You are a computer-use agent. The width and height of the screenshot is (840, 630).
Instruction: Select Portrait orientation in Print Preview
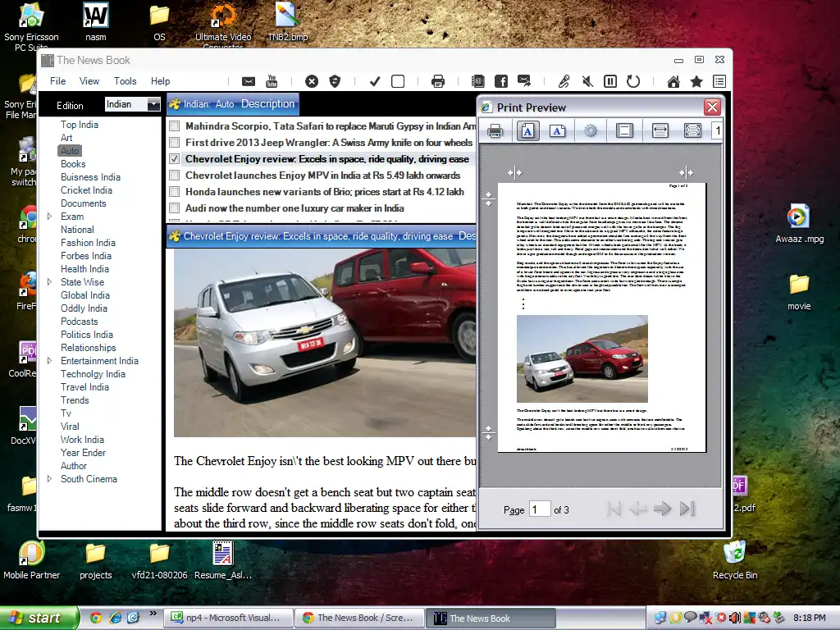527,130
